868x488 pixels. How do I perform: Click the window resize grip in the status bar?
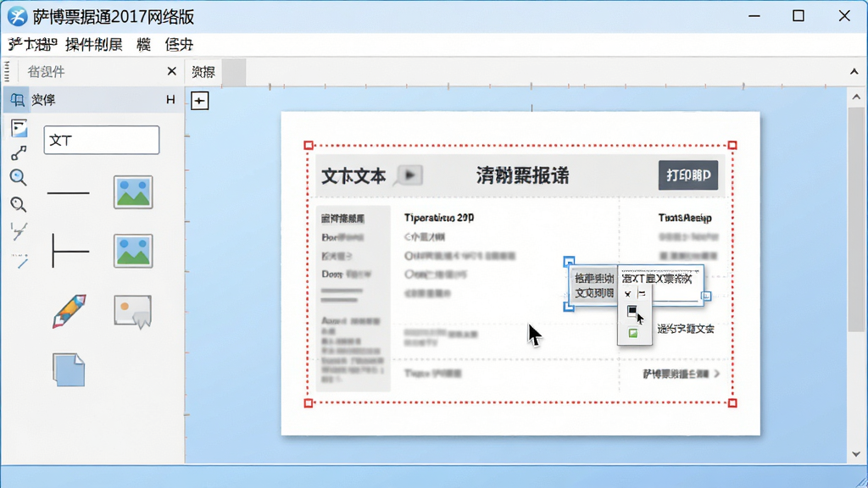[x=861, y=481]
